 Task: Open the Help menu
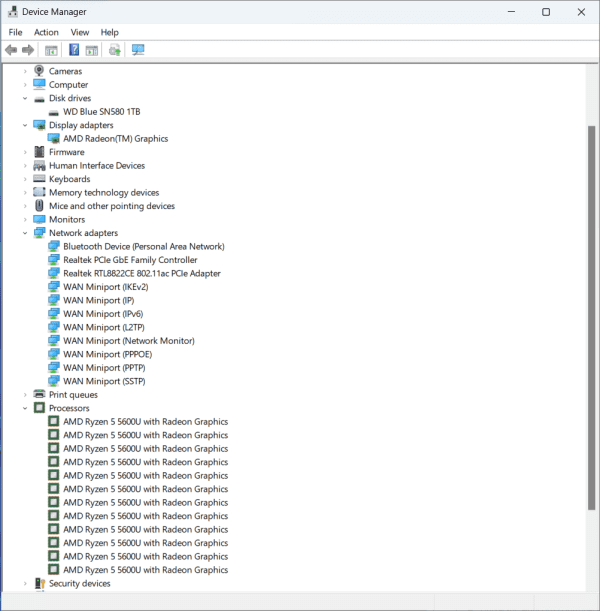coord(109,32)
